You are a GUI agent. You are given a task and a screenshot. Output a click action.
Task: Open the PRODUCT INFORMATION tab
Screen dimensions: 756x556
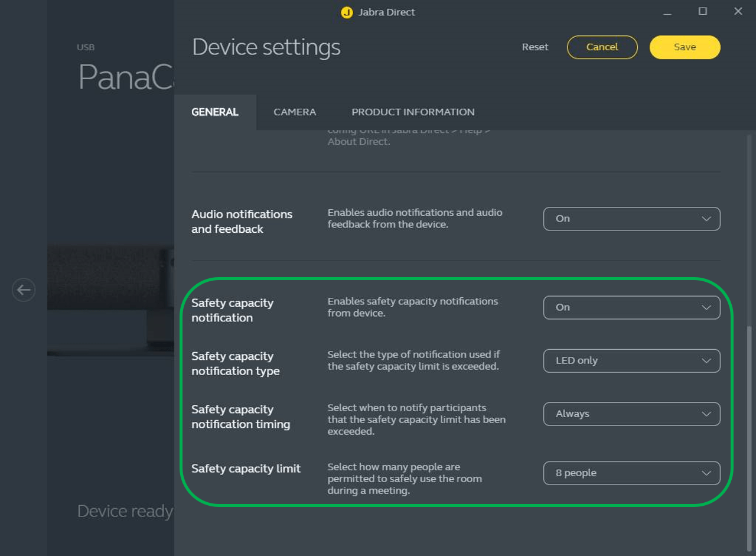tap(413, 112)
